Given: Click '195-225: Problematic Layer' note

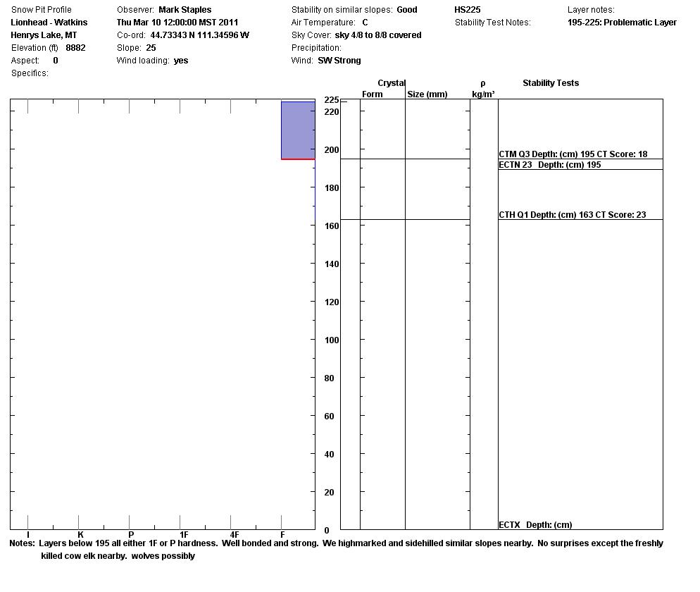Looking at the screenshot, I should click(622, 23).
